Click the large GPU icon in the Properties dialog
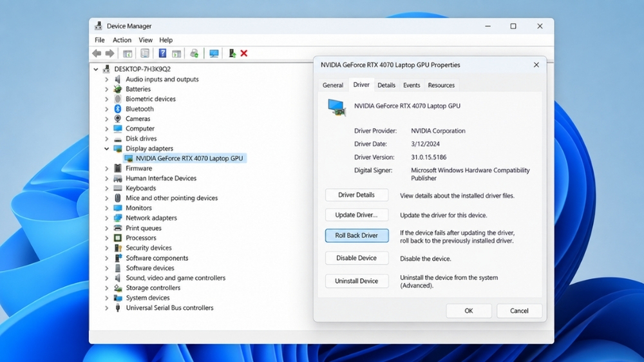Image resolution: width=644 pixels, height=362 pixels. (337, 108)
